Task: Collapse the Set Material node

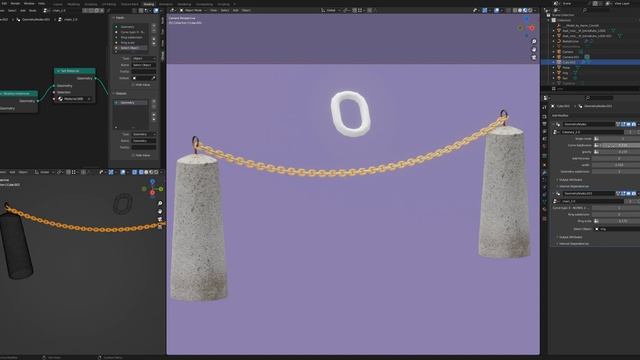Action: pyautogui.click(x=58, y=71)
